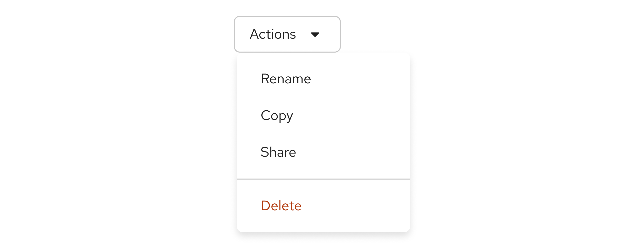644x248 pixels.
Task: Expand Actions to show its options
Action: tap(287, 34)
